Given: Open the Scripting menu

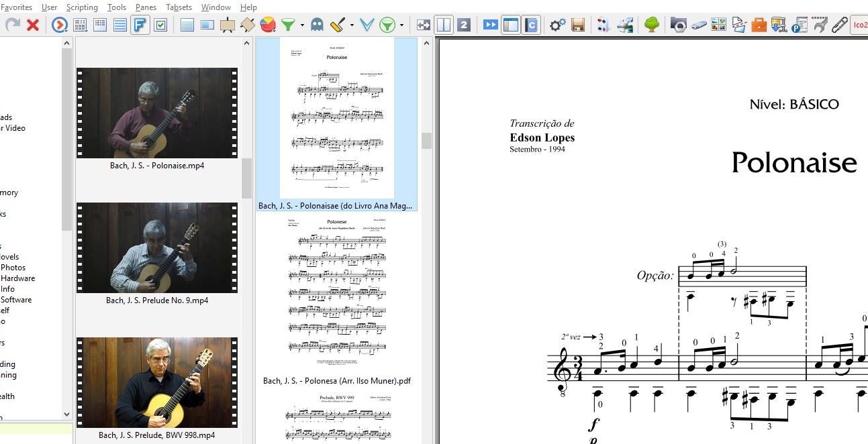Looking at the screenshot, I should click(x=82, y=7).
